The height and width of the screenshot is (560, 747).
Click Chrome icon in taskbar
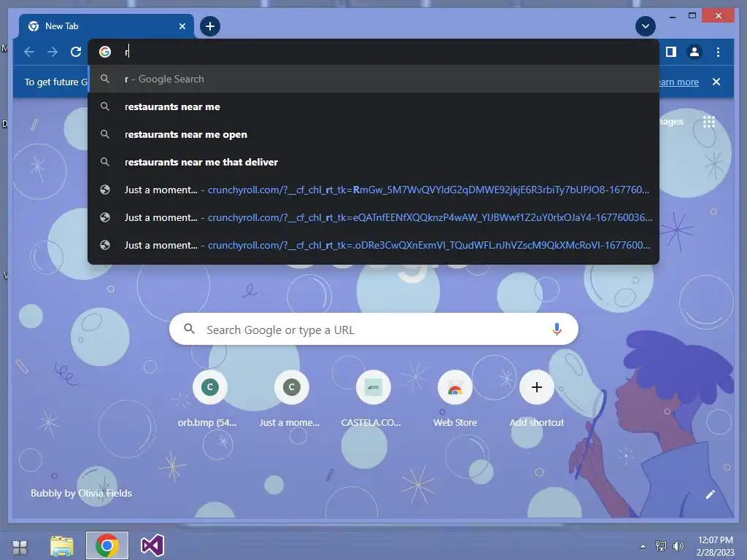pos(107,545)
